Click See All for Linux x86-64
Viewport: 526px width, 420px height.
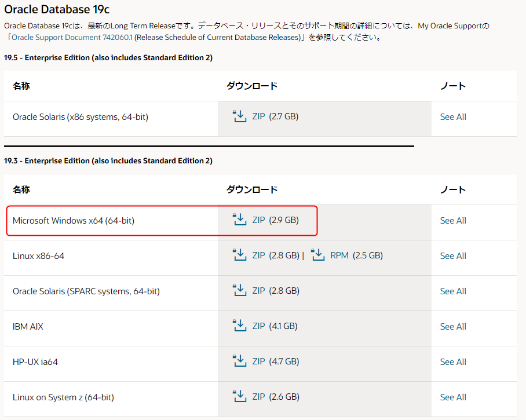[x=452, y=255]
